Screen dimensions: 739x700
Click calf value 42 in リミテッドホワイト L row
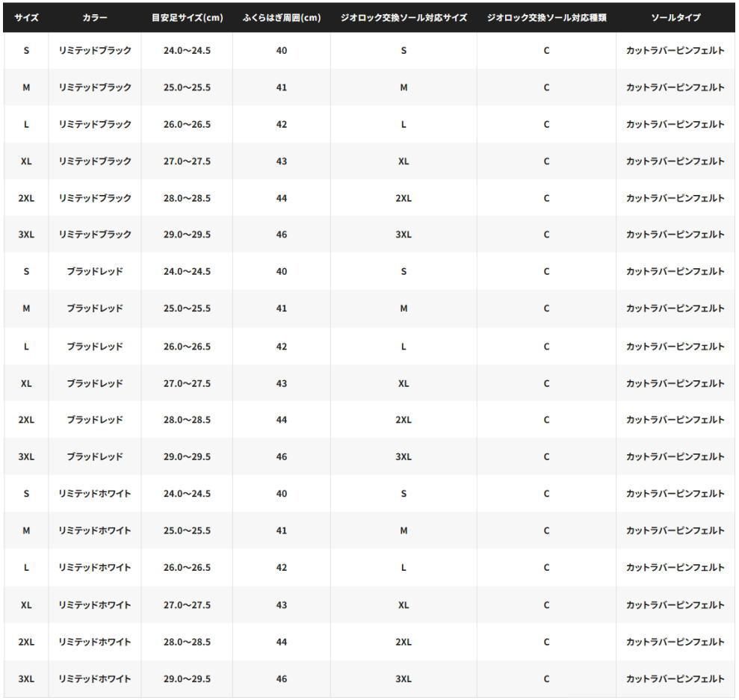(x=282, y=568)
